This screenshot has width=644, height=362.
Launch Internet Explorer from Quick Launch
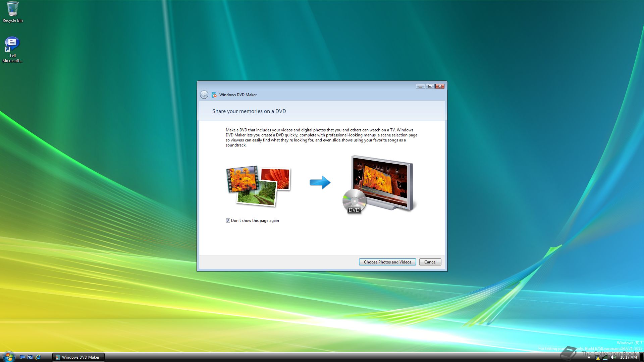pyautogui.click(x=38, y=357)
